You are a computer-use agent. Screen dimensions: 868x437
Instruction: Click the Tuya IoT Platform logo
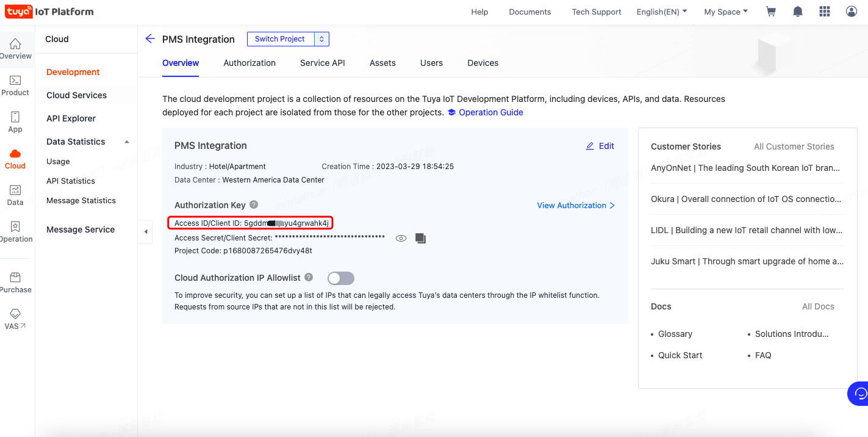click(x=50, y=12)
